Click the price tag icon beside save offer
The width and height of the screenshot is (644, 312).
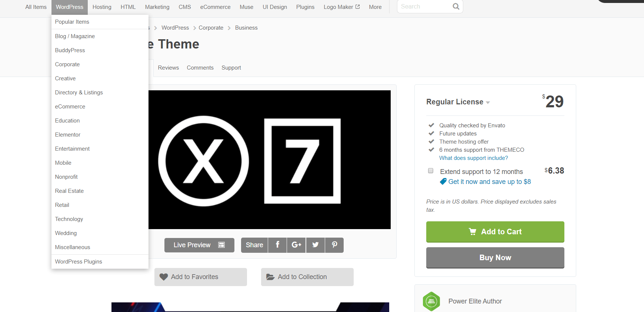click(443, 181)
